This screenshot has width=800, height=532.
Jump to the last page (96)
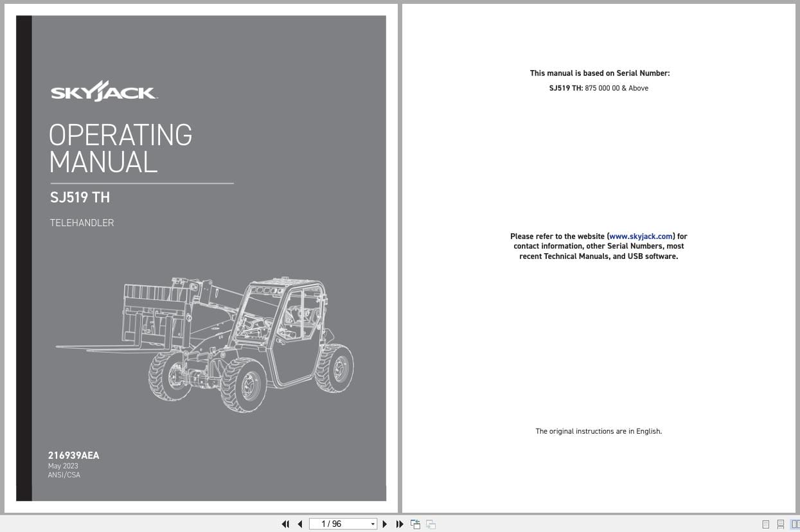(x=400, y=524)
